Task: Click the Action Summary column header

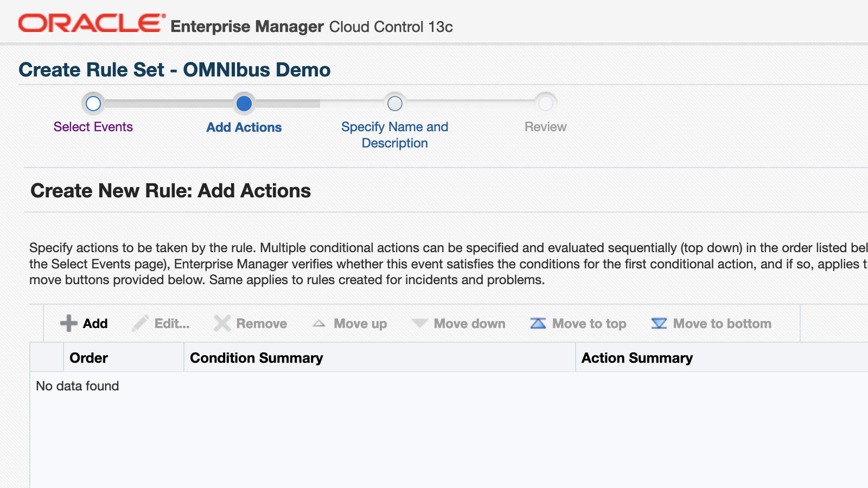Action: pos(637,358)
